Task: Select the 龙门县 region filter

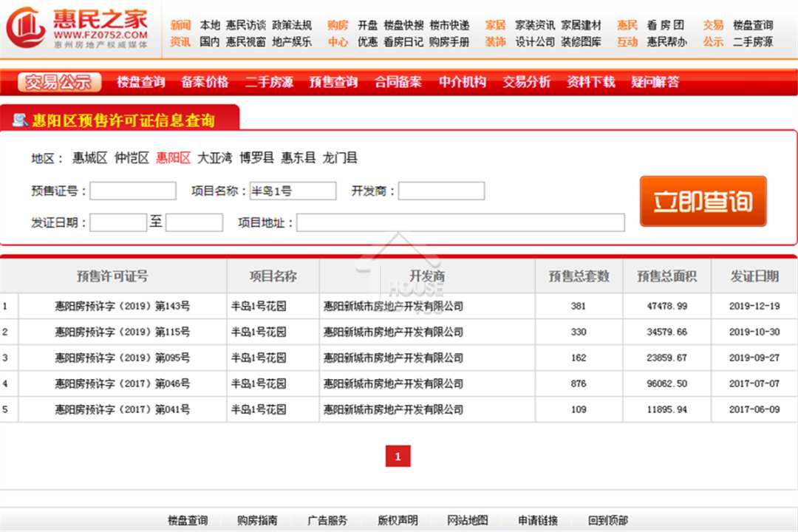Action: tap(340, 158)
